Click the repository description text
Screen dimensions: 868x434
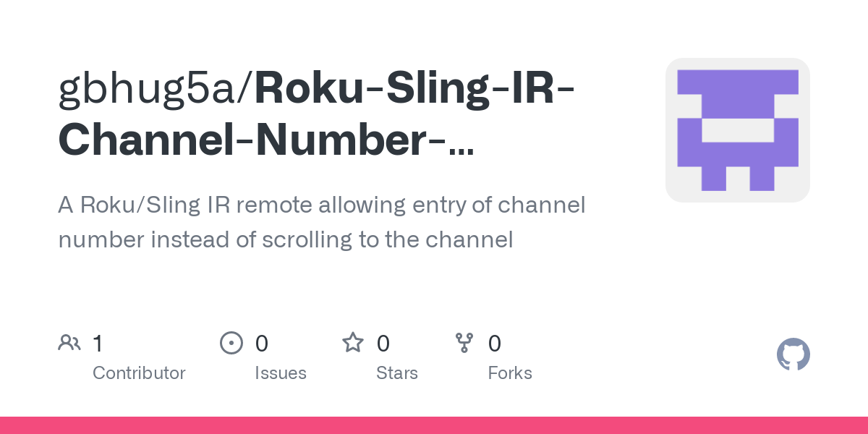click(321, 222)
